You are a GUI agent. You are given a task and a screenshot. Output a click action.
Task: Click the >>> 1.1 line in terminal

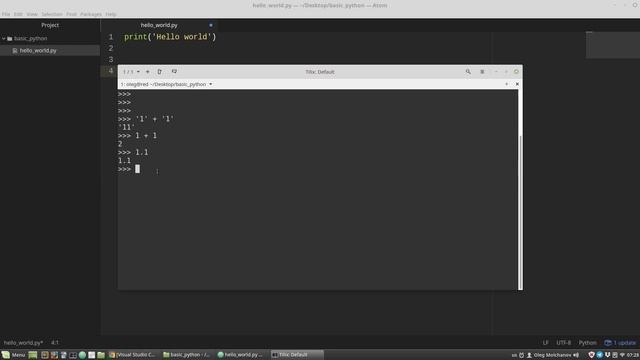pyautogui.click(x=133, y=153)
